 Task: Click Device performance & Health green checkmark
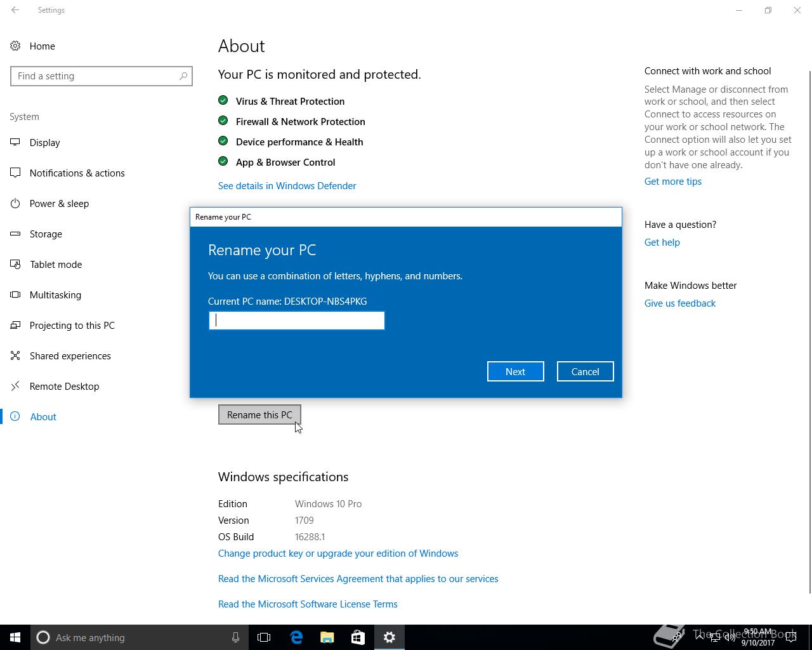[x=223, y=141]
